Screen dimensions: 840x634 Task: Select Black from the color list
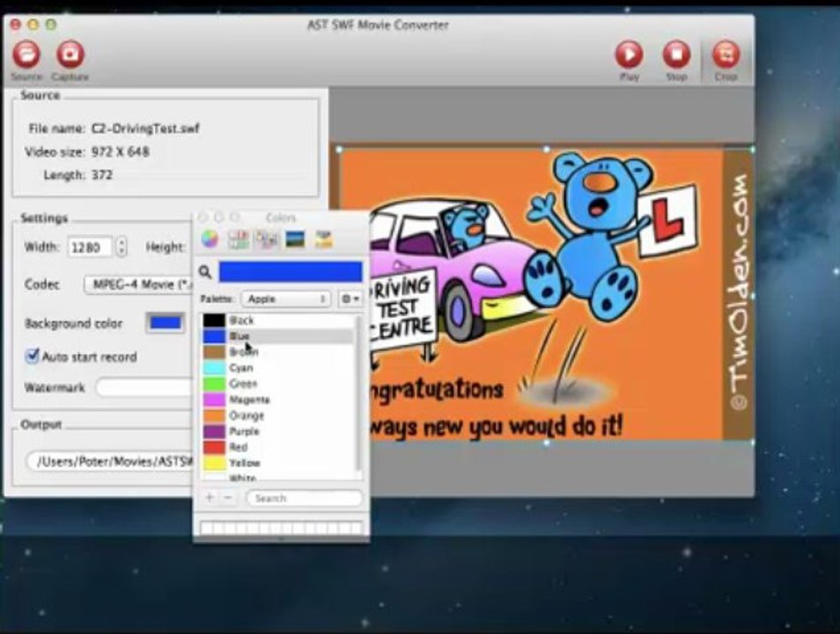(277, 321)
